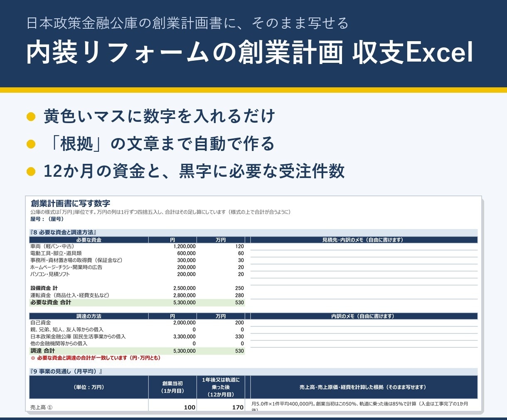Select the row label パソコン・見積ソフト
The image size is (507, 420).
[50, 274]
